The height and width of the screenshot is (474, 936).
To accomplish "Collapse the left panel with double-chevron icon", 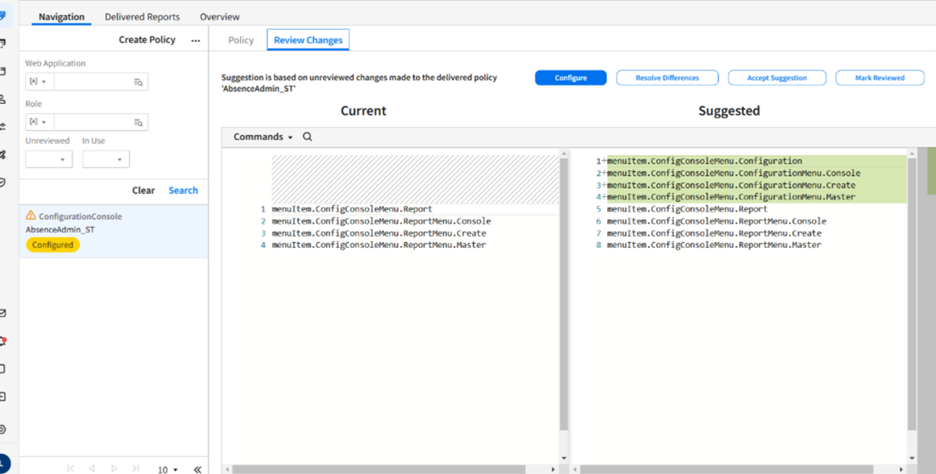I will tap(197, 468).
